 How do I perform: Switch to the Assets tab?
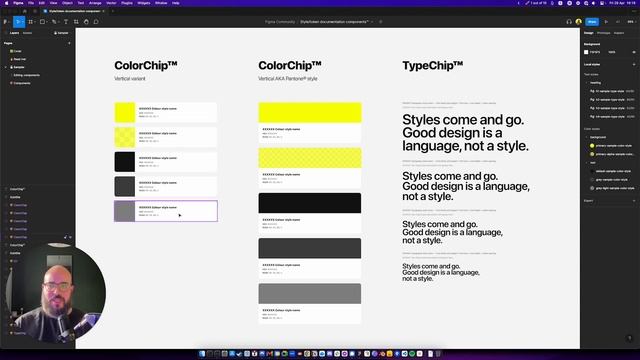(27, 33)
